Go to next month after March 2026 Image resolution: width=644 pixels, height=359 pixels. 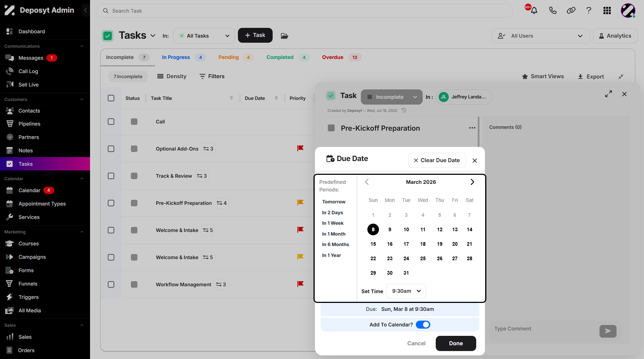click(472, 182)
